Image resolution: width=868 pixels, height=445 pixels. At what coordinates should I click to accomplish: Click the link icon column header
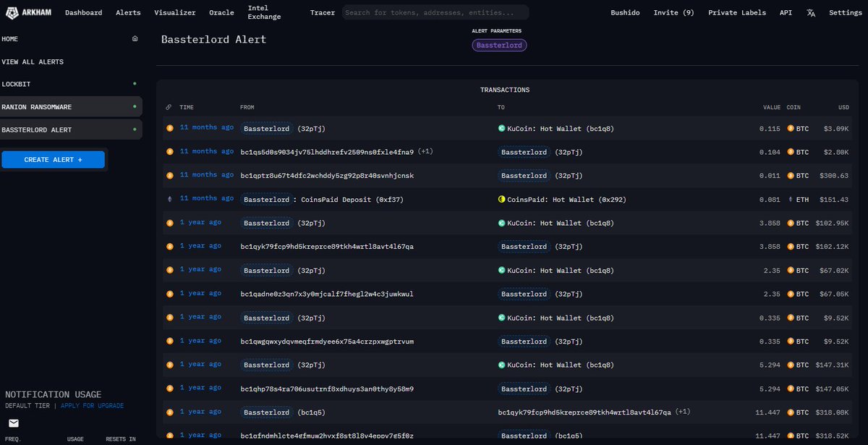click(169, 107)
